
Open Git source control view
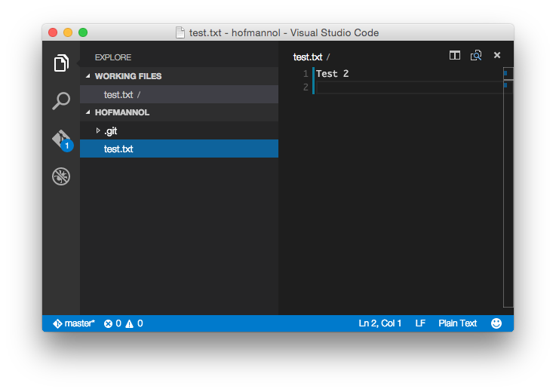pos(61,139)
